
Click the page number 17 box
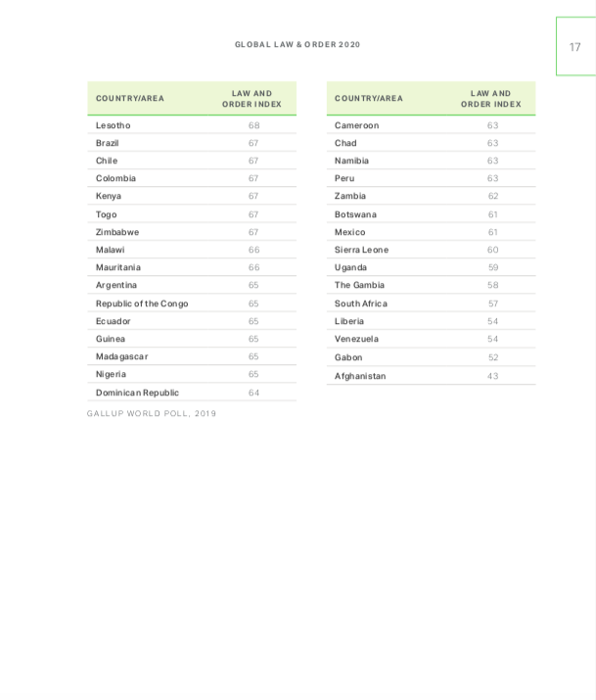click(x=575, y=46)
